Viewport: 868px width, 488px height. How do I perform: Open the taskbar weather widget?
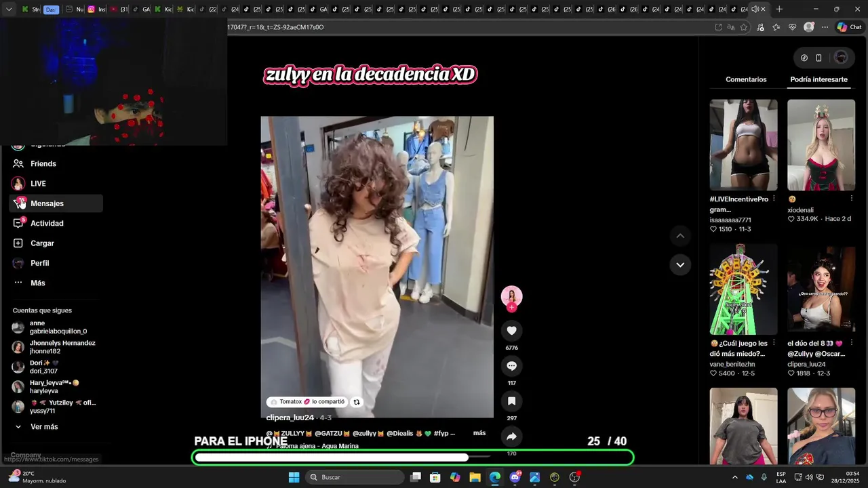(37, 477)
